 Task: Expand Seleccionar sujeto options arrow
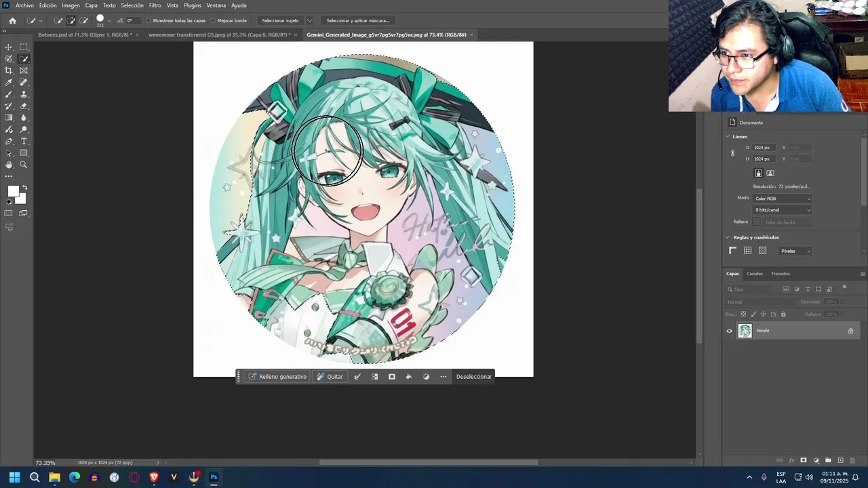point(310,20)
